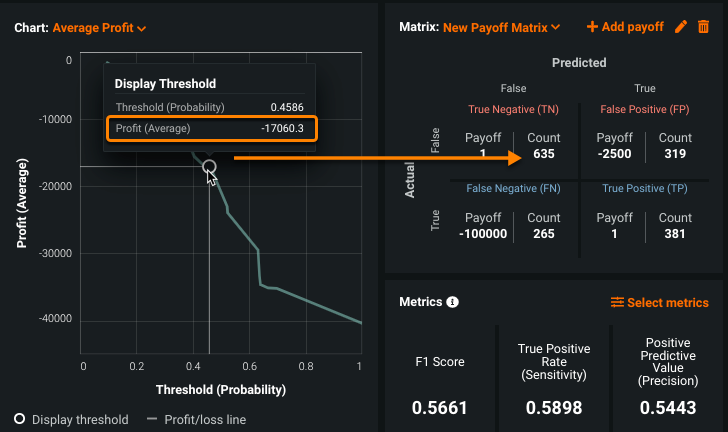Click the Add payoff link
The image size is (728, 432).
[x=632, y=27]
